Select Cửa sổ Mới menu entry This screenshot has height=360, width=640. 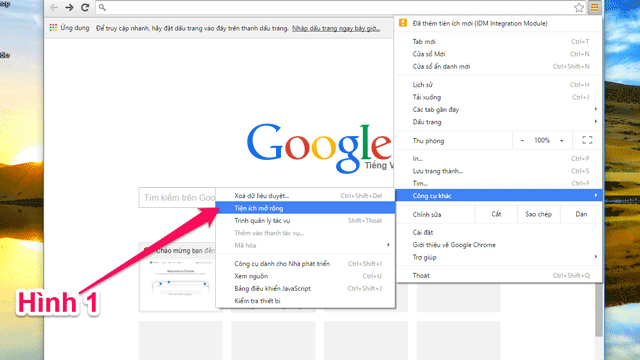point(498,54)
